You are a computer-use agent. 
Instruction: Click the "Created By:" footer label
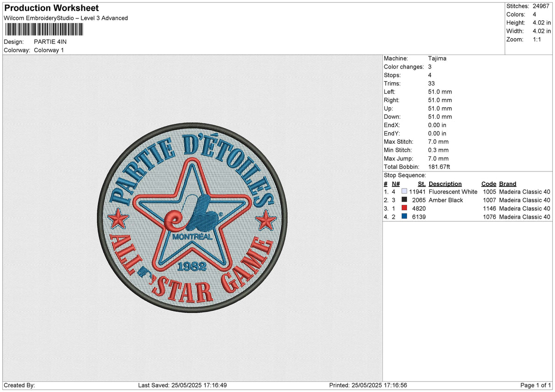tap(19, 385)
